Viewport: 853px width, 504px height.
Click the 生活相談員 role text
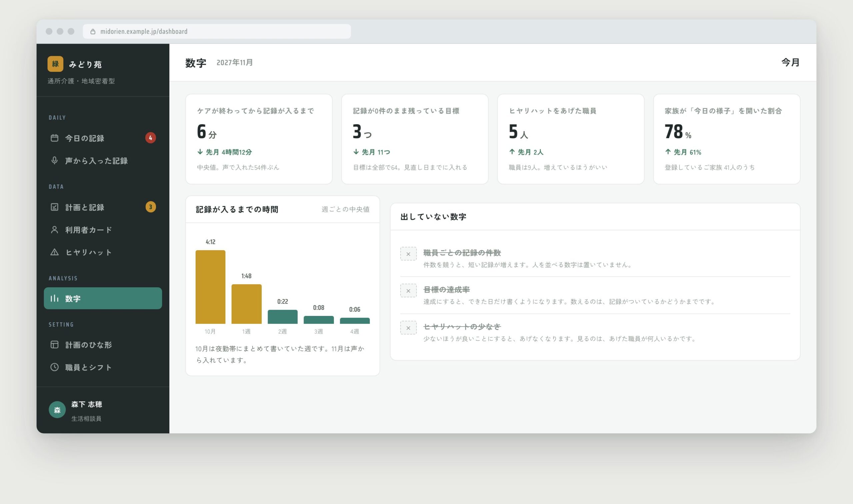point(86,418)
